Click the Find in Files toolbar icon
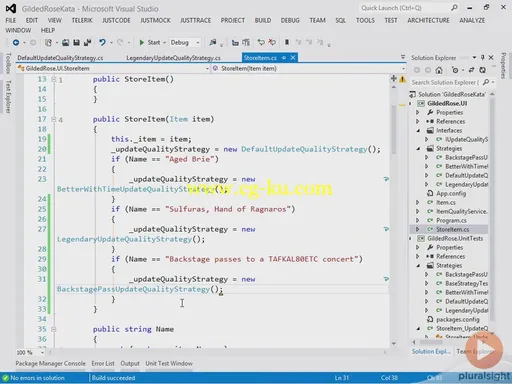Image resolution: width=512 pixels, height=384 pixels. tap(212, 42)
